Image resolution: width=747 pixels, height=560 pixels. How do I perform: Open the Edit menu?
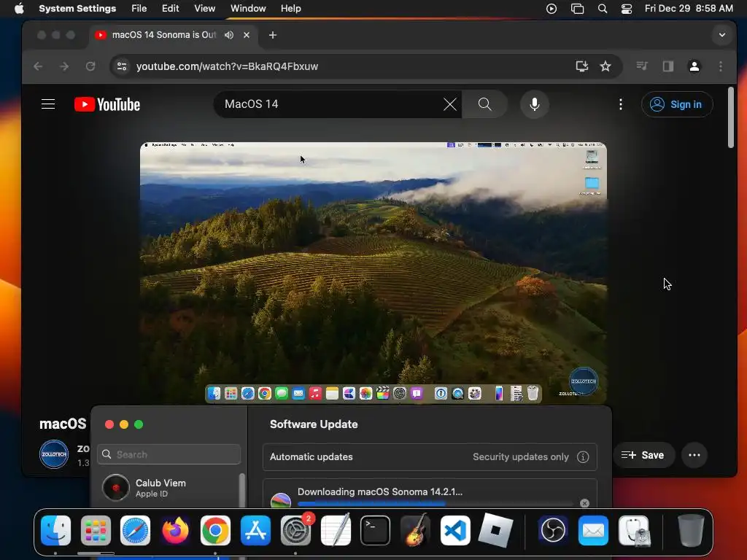[170, 9]
